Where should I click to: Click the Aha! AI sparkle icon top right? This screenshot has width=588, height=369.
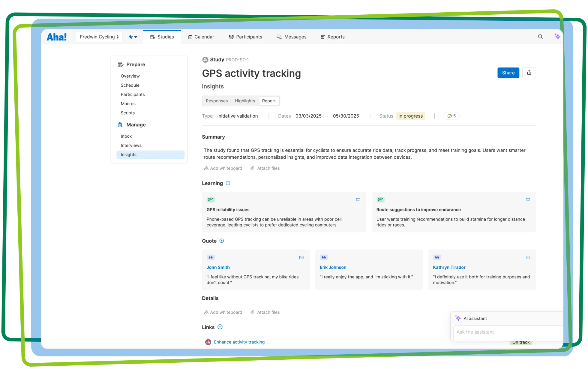pos(557,36)
